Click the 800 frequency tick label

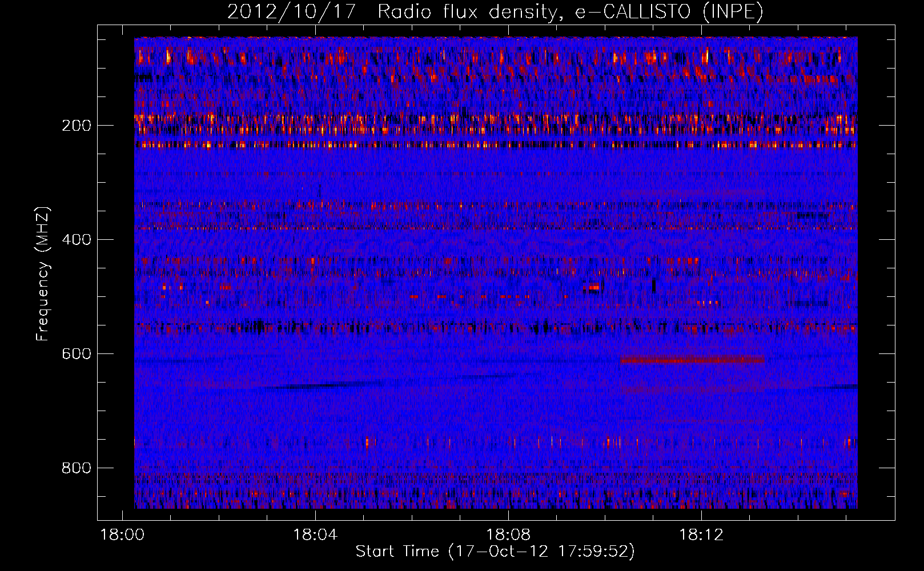click(x=77, y=468)
